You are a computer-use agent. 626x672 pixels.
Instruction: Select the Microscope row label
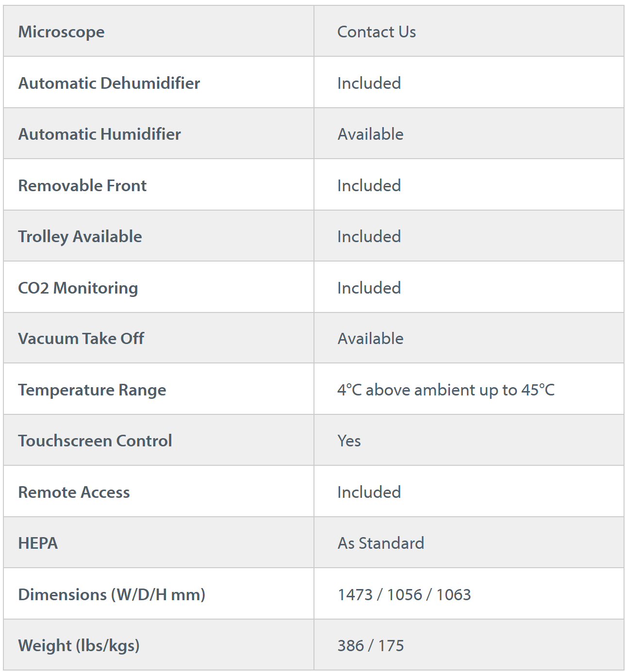61,32
